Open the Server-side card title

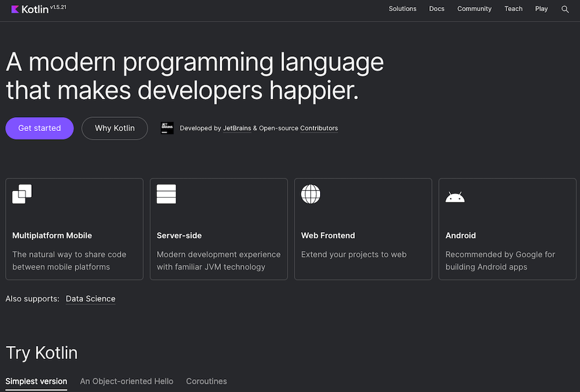179,235
